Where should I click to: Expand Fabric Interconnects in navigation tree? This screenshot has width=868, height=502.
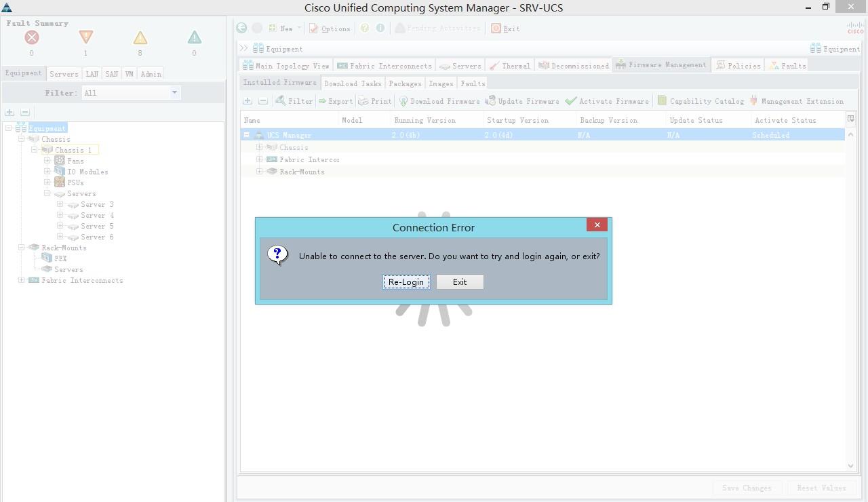pyautogui.click(x=21, y=280)
